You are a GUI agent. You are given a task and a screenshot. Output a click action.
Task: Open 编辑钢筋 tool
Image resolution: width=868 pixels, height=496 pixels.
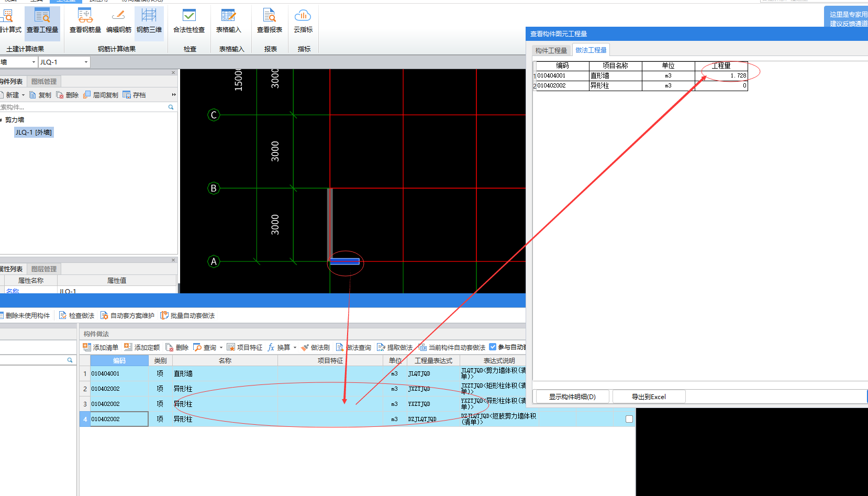[x=119, y=21]
